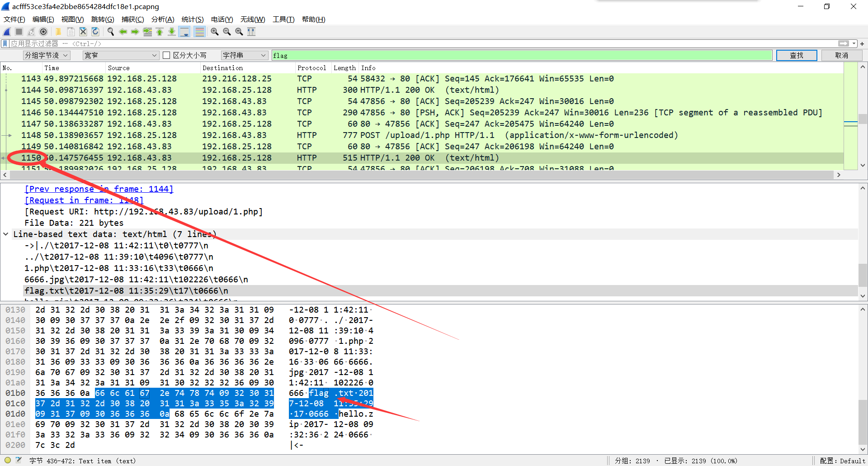The height and width of the screenshot is (466, 868).
Task: Cancel the packet search
Action: (842, 55)
